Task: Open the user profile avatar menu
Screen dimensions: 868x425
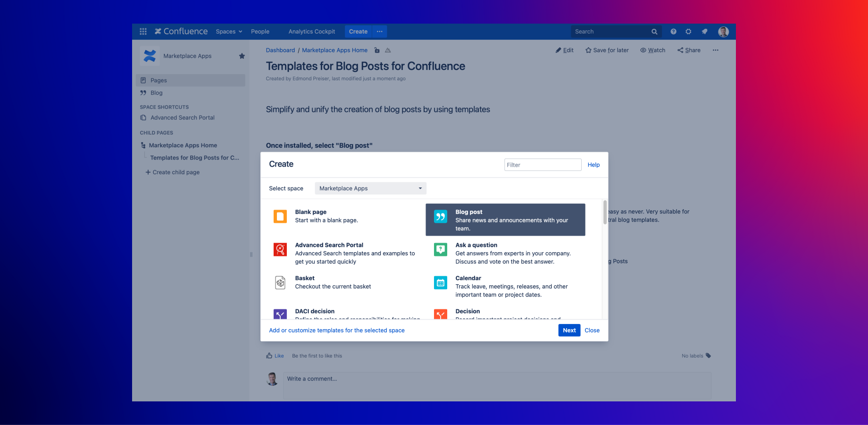Action: point(723,32)
